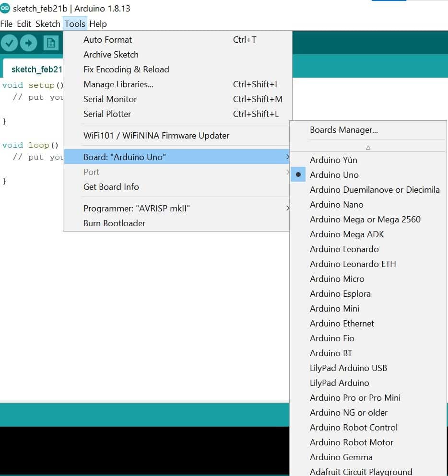Click the scroll-up triangle in boards list
448x476 pixels.
click(368, 147)
